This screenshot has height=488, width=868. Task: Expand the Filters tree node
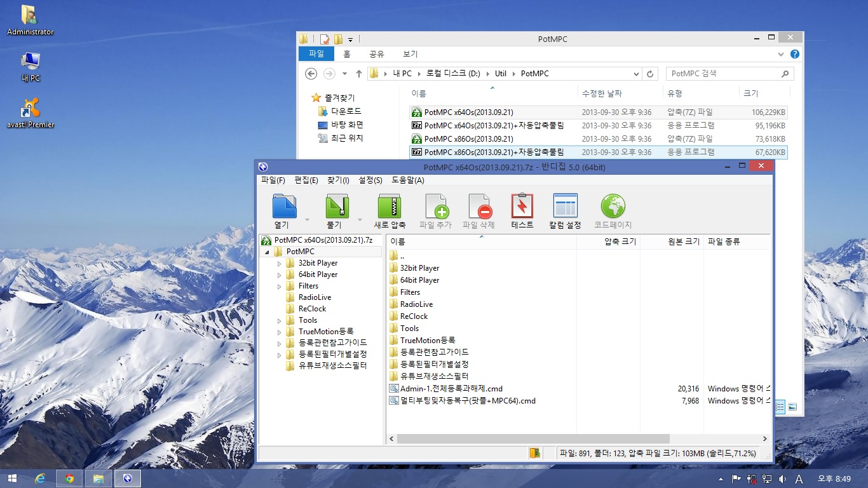[x=279, y=286]
